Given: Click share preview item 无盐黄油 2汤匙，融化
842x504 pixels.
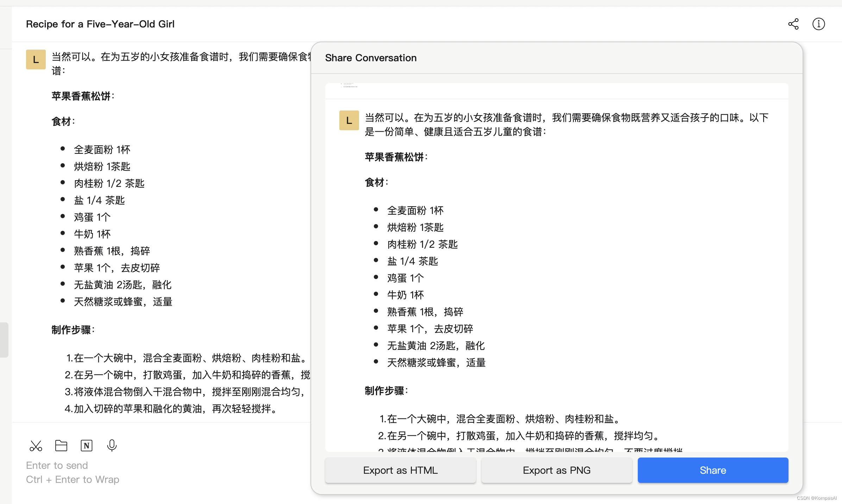Looking at the screenshot, I should [x=436, y=346].
